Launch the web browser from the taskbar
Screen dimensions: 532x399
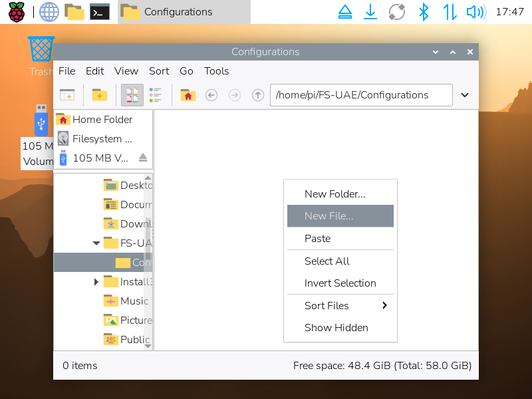[49, 12]
